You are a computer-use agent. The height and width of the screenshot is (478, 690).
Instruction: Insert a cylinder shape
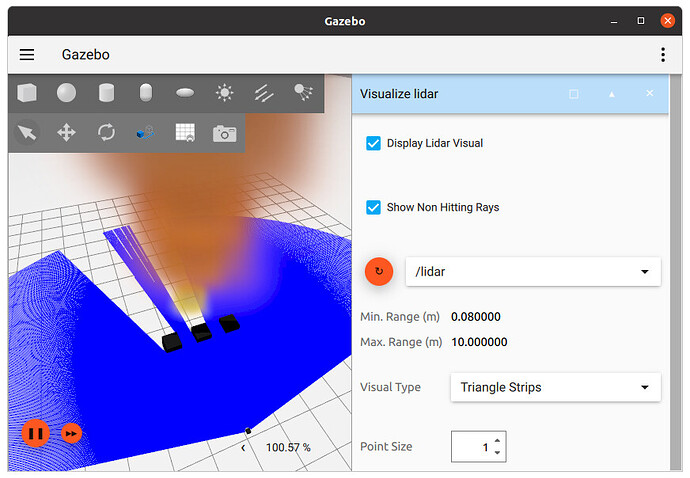pos(106,93)
